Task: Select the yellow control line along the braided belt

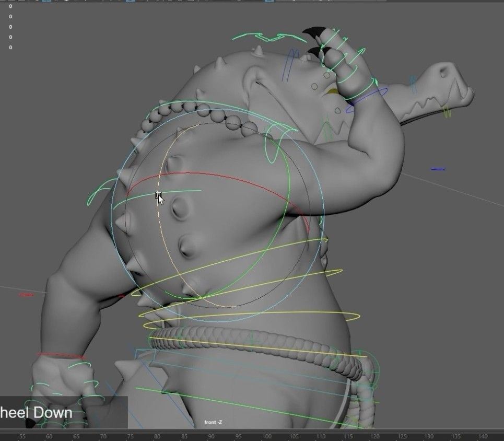Action: coord(257,347)
